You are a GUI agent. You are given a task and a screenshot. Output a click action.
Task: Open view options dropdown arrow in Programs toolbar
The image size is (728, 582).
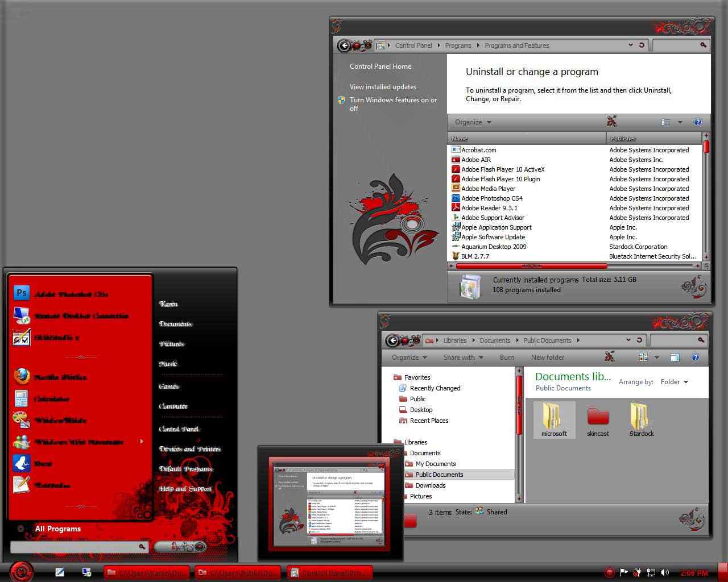pyautogui.click(x=680, y=122)
